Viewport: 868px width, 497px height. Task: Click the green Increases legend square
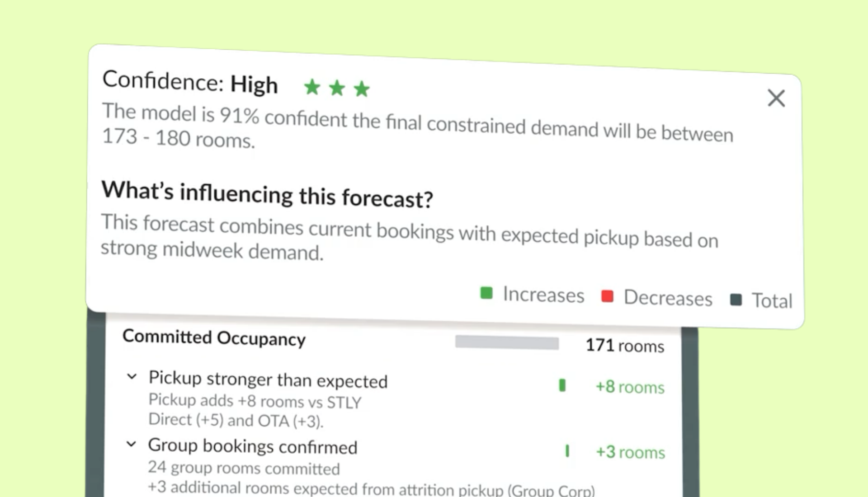(486, 293)
